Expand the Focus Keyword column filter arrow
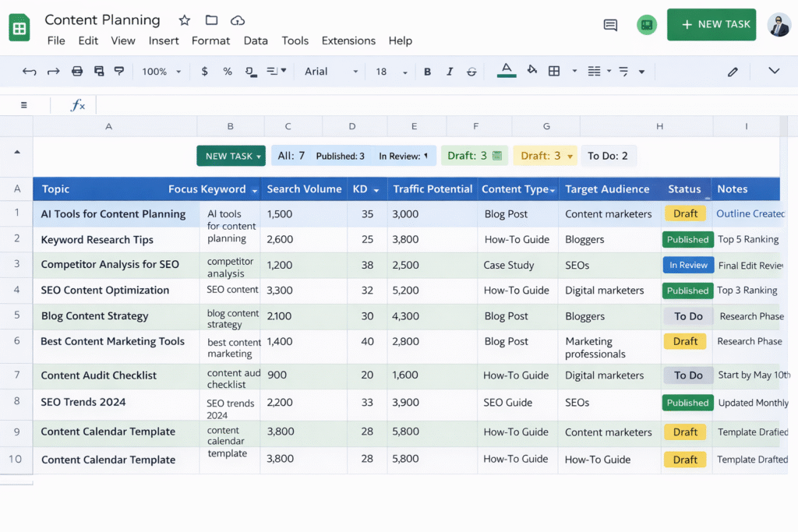Image resolution: width=798 pixels, height=532 pixels. (253, 189)
